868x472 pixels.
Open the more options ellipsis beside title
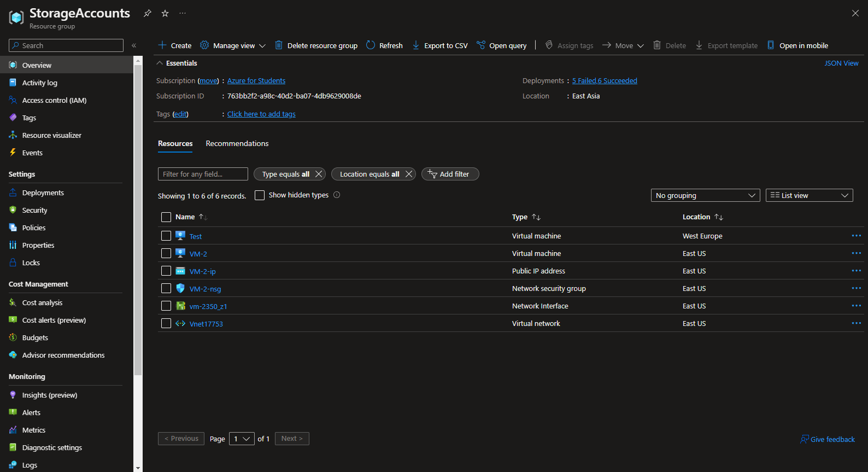tap(183, 13)
